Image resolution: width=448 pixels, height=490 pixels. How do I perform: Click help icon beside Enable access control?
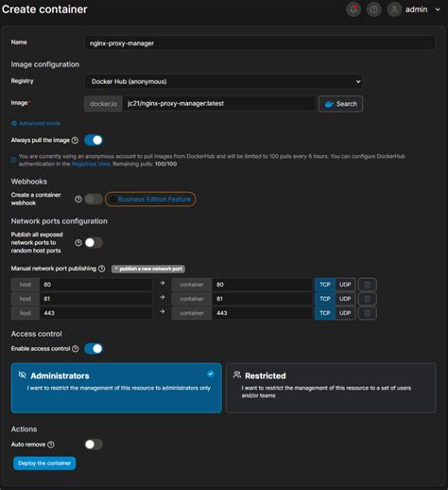[x=76, y=349]
